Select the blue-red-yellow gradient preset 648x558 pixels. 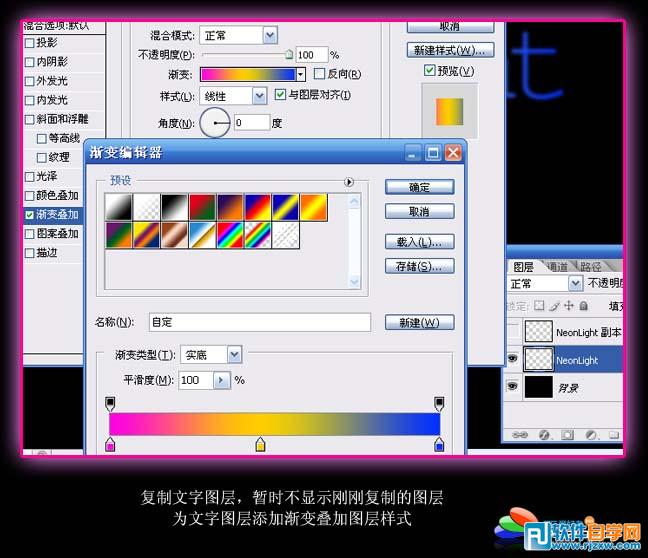[257, 207]
